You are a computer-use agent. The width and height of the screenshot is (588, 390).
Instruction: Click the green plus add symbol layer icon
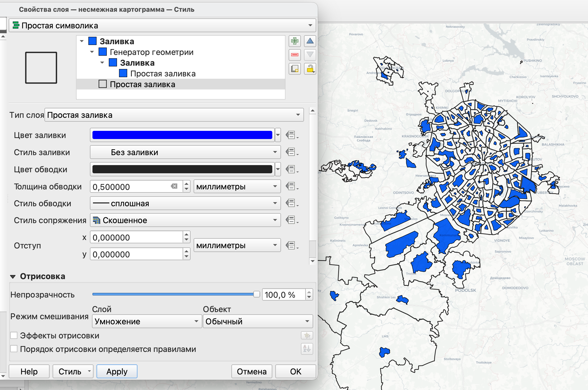(295, 41)
